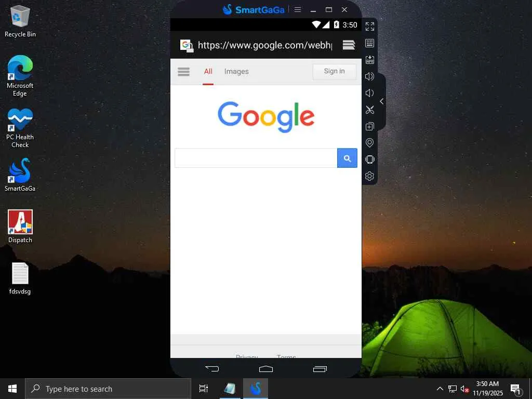
Task: Open the notification center icon
Action: 516,389
